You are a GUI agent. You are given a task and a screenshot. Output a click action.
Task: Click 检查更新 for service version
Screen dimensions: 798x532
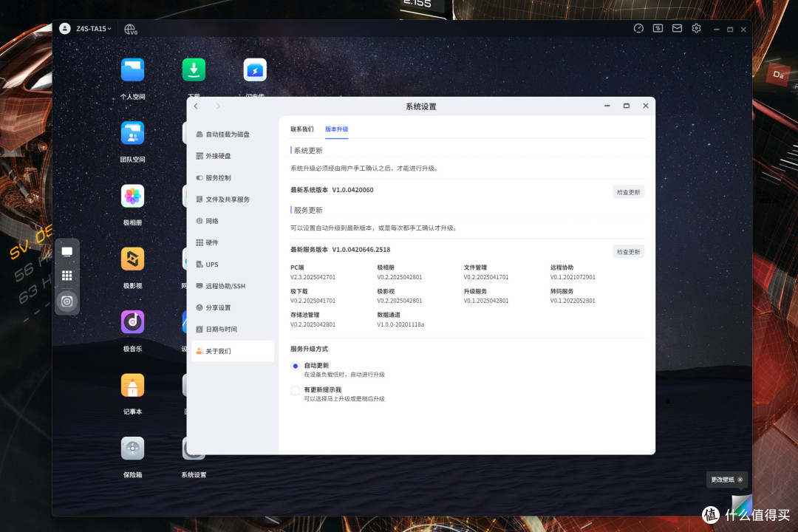(x=628, y=251)
